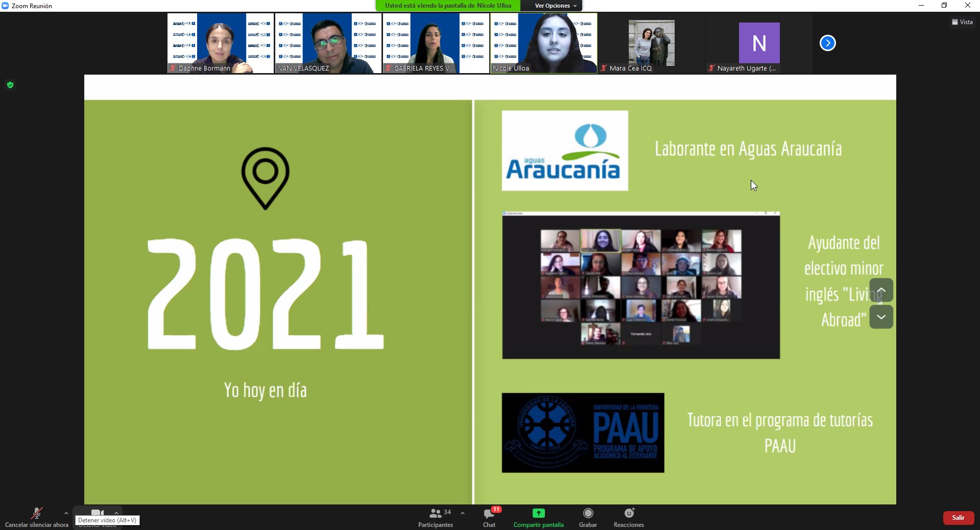Stop video using the camera icon
This screenshot has width=980, height=530.
pyautogui.click(x=97, y=513)
